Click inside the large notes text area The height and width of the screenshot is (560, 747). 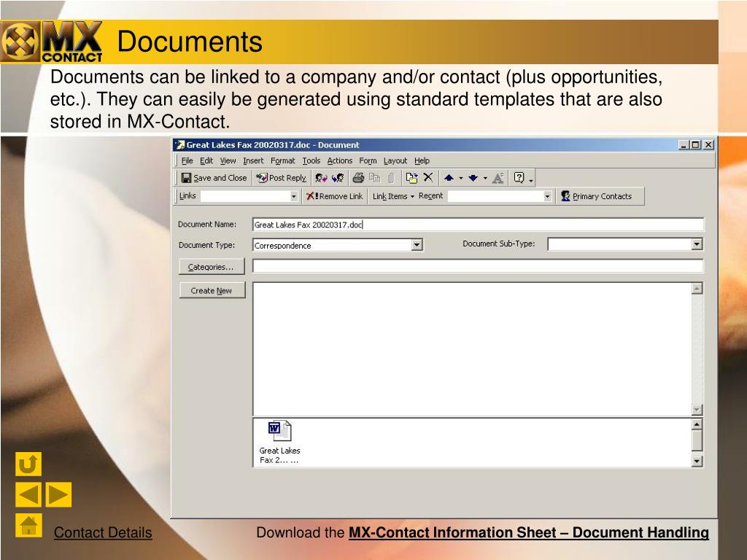(x=472, y=349)
